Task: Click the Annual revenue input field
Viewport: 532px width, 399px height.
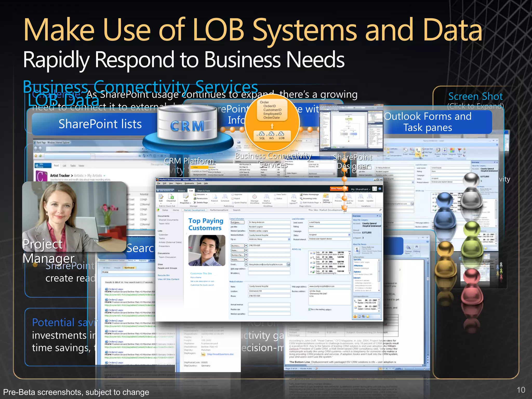Action: point(269,304)
